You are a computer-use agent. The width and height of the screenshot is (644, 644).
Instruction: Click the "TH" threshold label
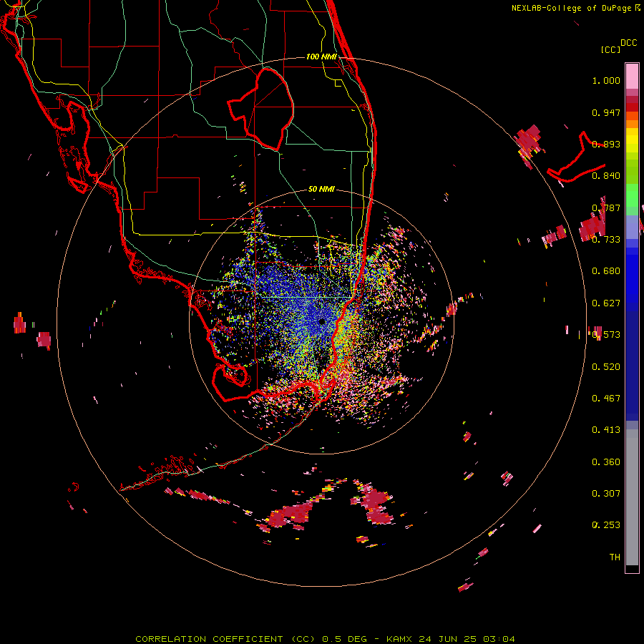[615, 557]
